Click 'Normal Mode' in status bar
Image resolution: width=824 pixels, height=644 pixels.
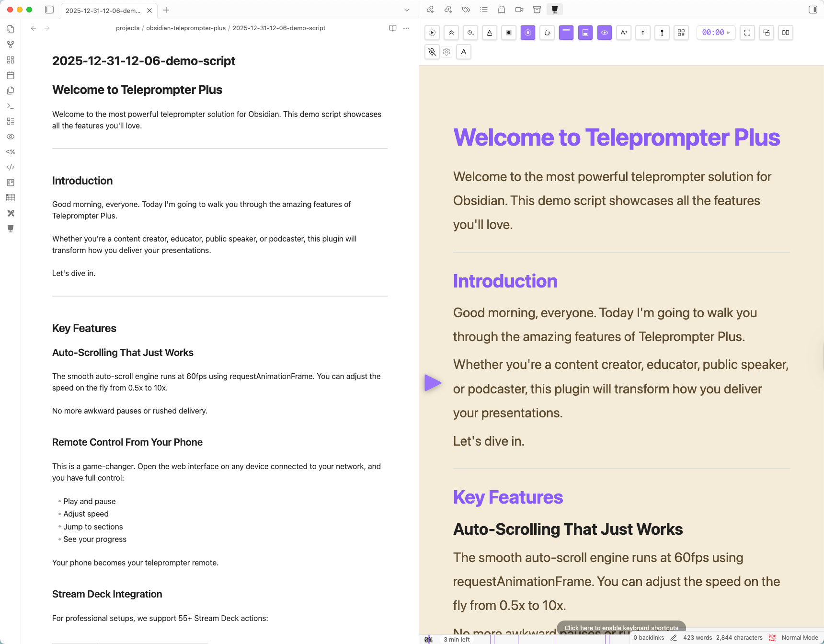[x=800, y=638]
